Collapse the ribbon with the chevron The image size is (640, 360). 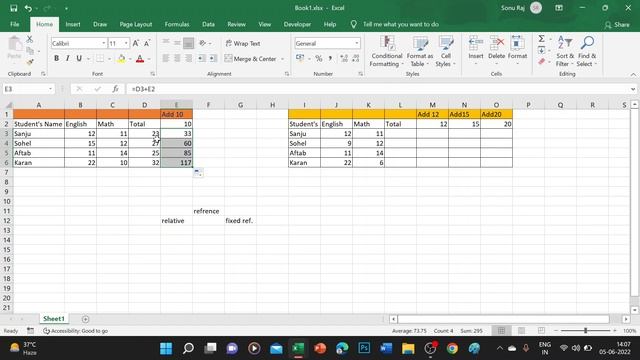[x=633, y=75]
